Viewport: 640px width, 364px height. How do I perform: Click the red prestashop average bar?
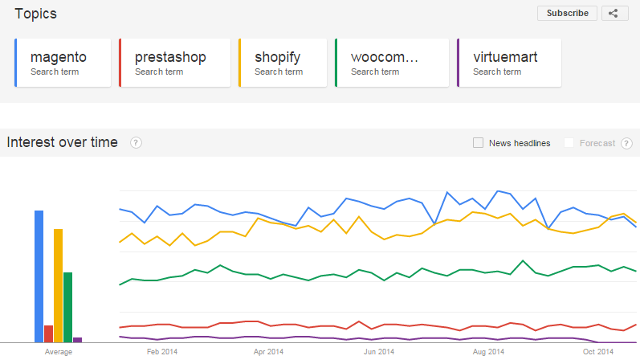pyautogui.click(x=49, y=334)
